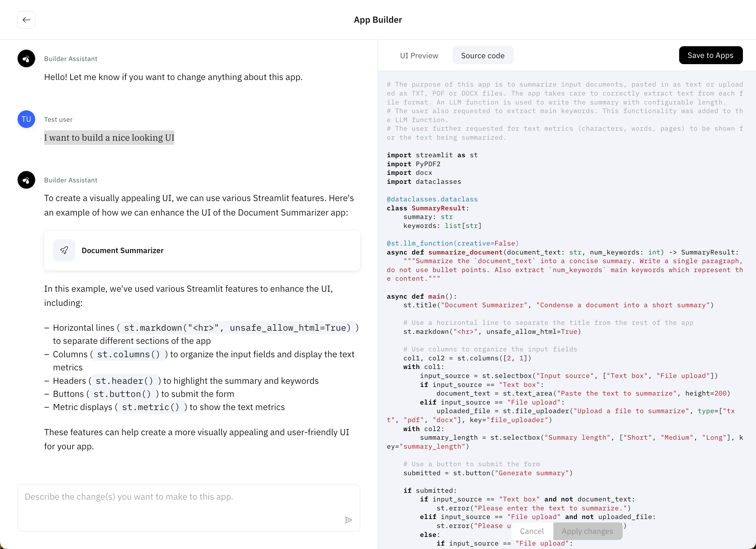
Task: Click the 'import PyPDF2' code line
Action: (x=413, y=164)
